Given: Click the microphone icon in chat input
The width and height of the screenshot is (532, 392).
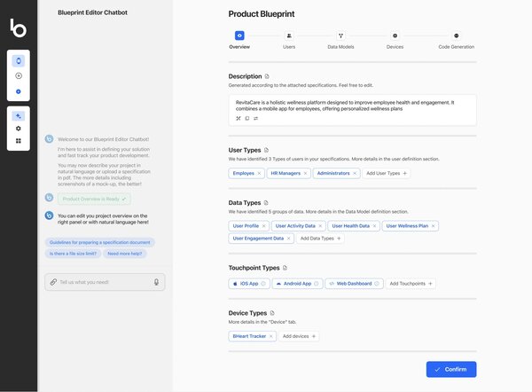Looking at the screenshot, I should click(156, 282).
